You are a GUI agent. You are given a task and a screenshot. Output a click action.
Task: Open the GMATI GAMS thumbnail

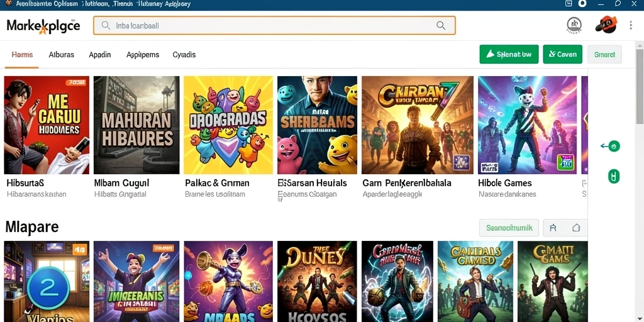click(x=552, y=281)
